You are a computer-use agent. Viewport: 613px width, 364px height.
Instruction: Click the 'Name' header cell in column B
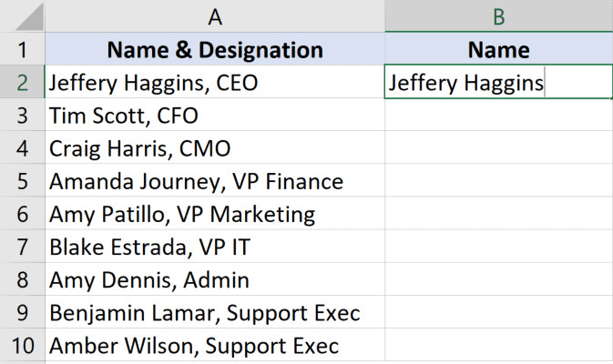pos(498,49)
